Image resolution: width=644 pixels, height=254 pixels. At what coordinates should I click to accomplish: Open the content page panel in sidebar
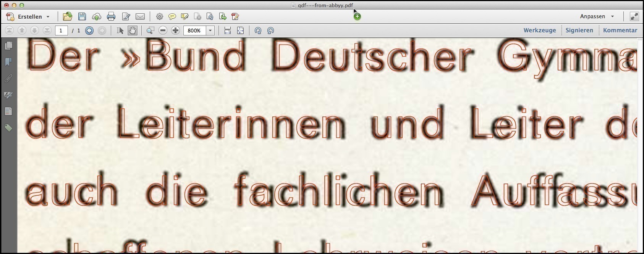tap(8, 111)
